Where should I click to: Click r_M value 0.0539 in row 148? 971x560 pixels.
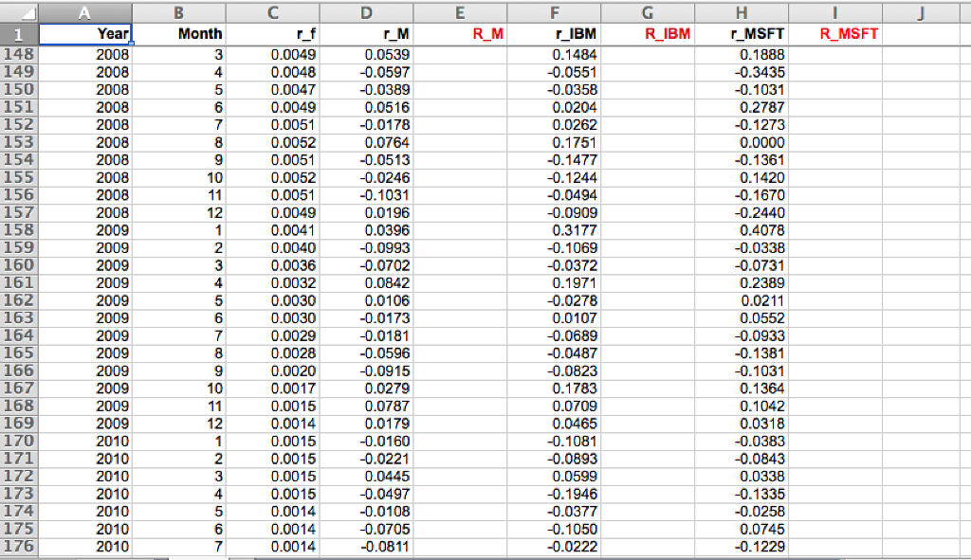coord(367,54)
